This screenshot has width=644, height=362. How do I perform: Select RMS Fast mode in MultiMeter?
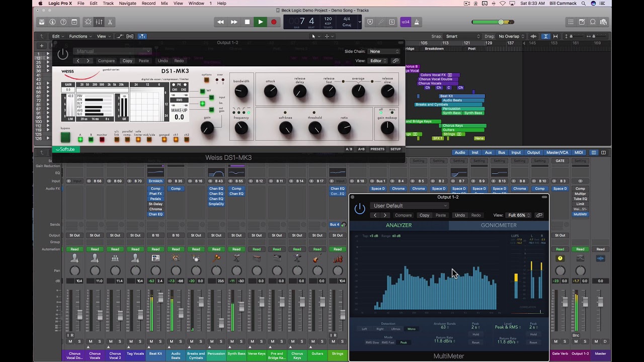[x=388, y=342]
